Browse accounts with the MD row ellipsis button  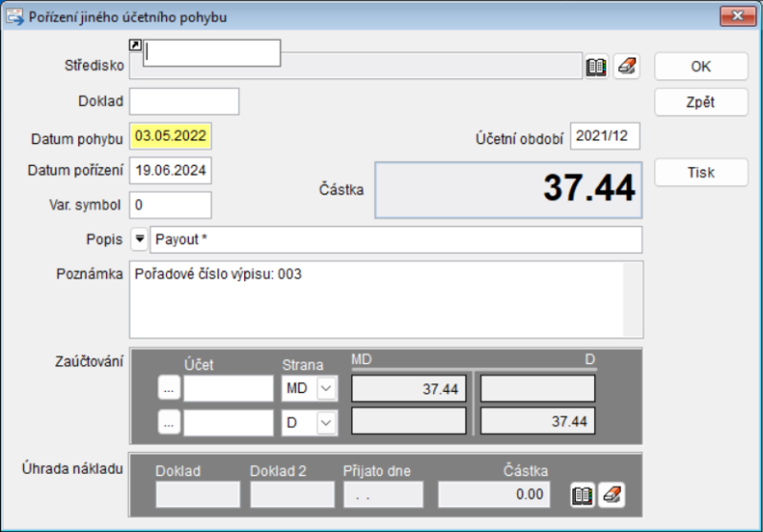tap(169, 389)
